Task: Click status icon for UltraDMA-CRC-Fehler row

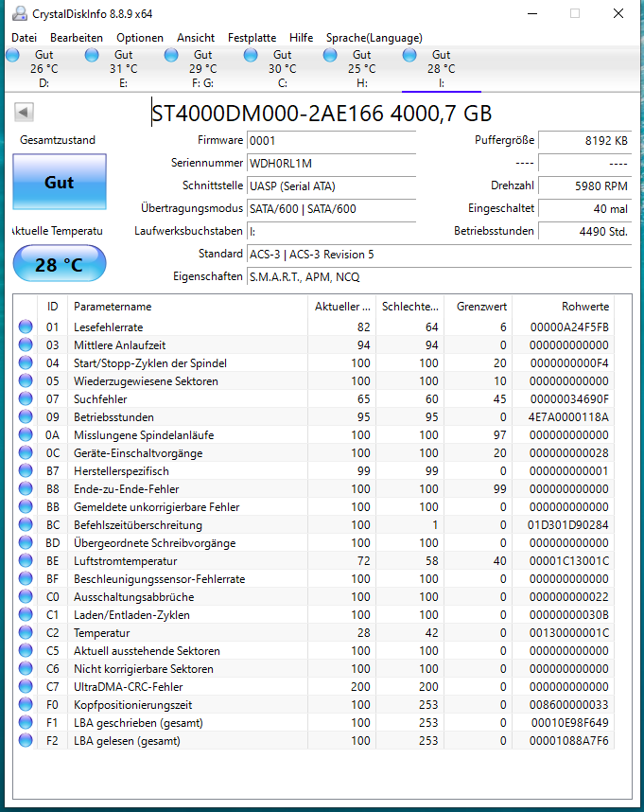Action: [x=26, y=686]
